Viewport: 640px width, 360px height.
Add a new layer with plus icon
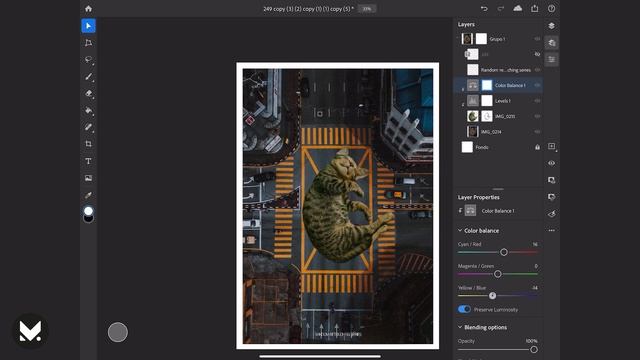[551, 146]
